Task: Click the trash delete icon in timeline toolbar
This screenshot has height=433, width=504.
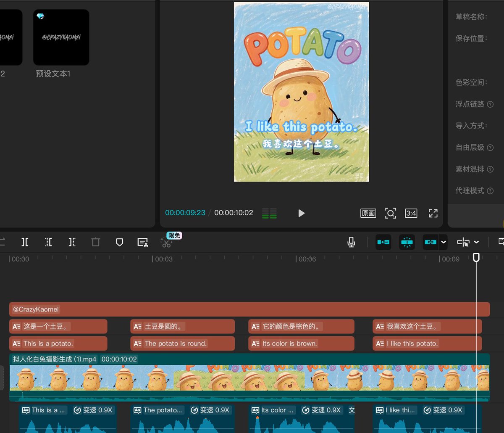Action: pyautogui.click(x=96, y=242)
